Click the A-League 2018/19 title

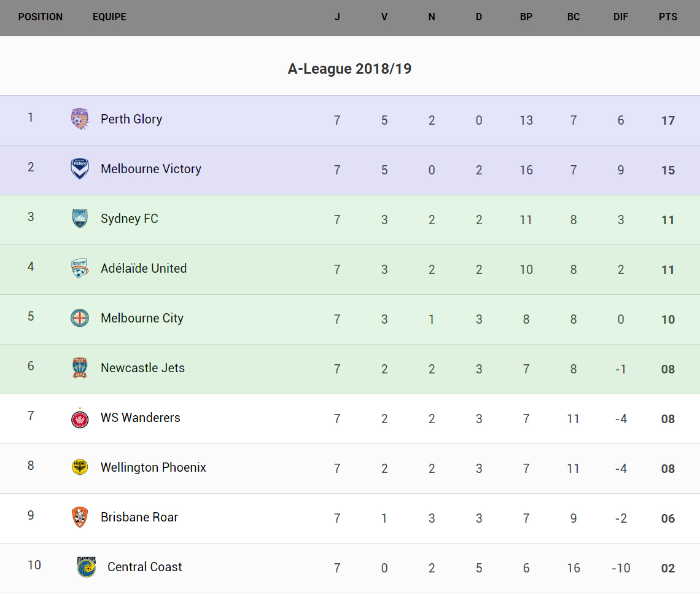coord(349,69)
